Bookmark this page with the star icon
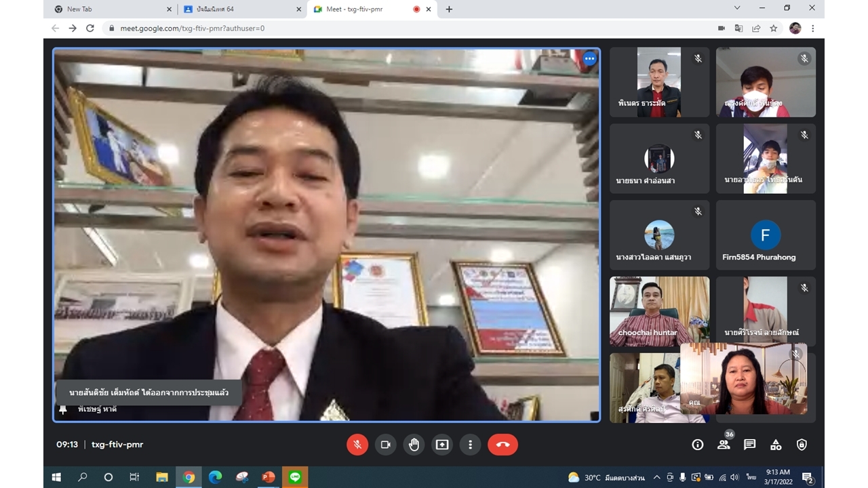The height and width of the screenshot is (488, 868). click(774, 28)
